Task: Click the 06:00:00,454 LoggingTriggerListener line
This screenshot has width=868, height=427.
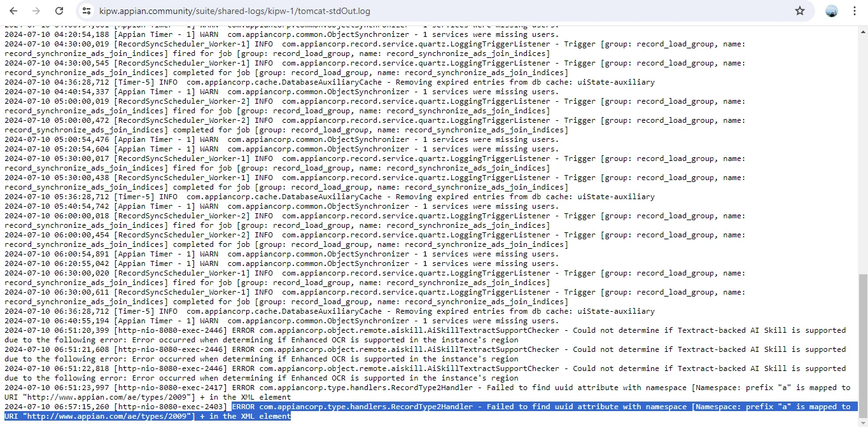Action: 375,239
